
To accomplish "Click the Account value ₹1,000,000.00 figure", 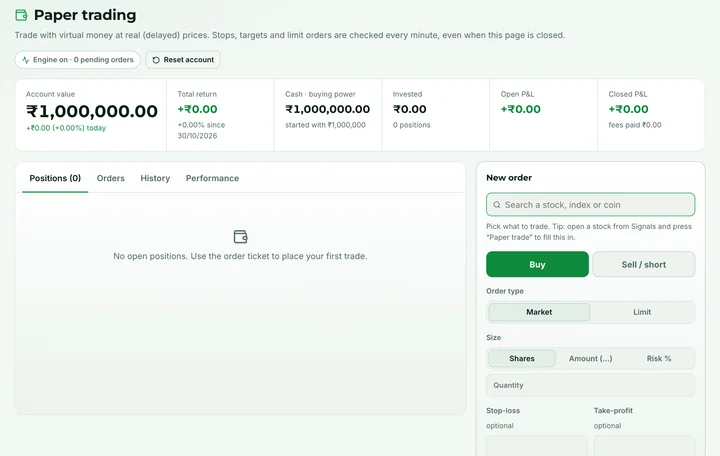I will click(92, 111).
